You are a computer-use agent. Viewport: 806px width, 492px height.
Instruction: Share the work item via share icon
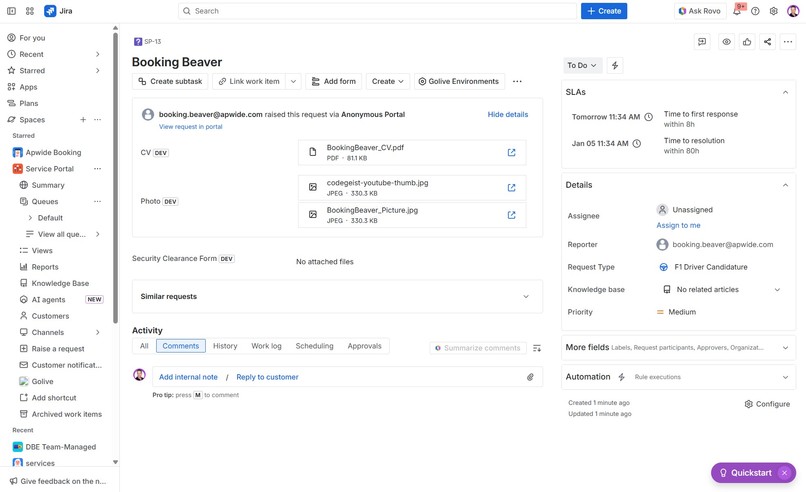click(767, 42)
